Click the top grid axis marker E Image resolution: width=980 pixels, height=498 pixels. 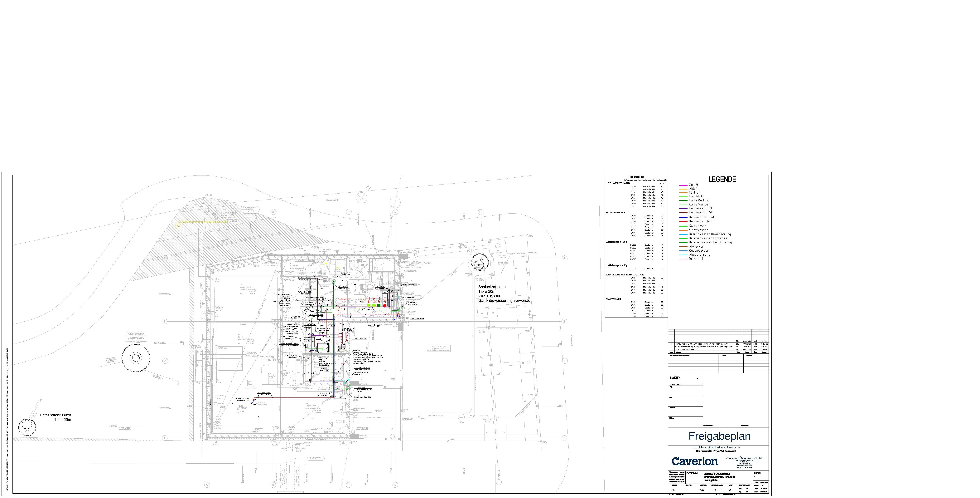coord(480,212)
